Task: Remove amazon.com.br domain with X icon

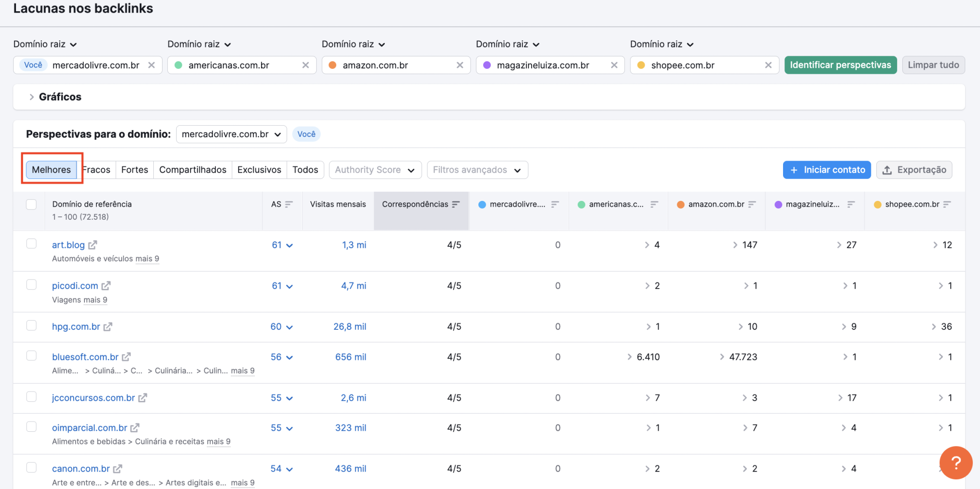Action: (460, 65)
